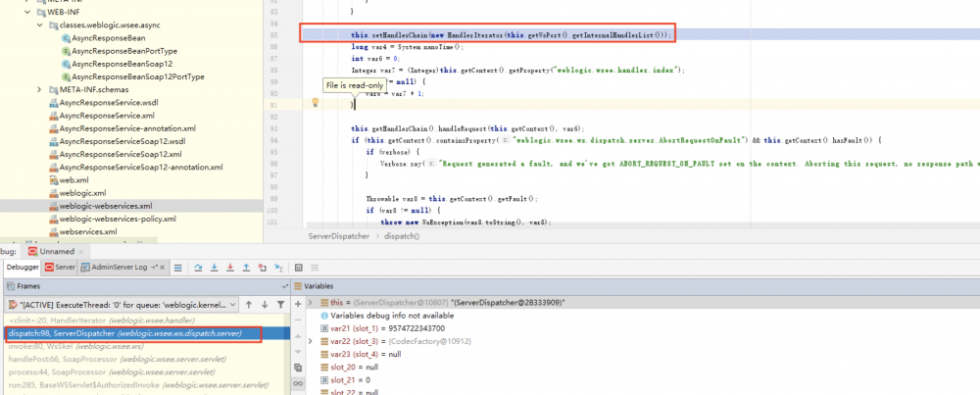
Task: Click Show Execution Point icon in debugger toolbar
Action: click(x=178, y=268)
